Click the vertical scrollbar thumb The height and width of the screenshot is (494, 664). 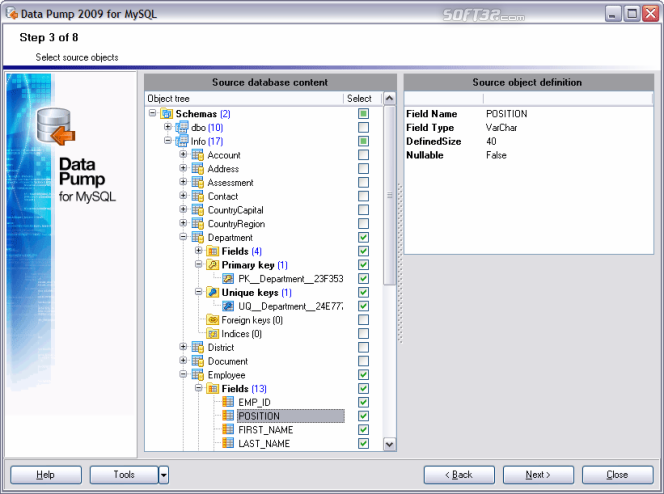pos(390,195)
